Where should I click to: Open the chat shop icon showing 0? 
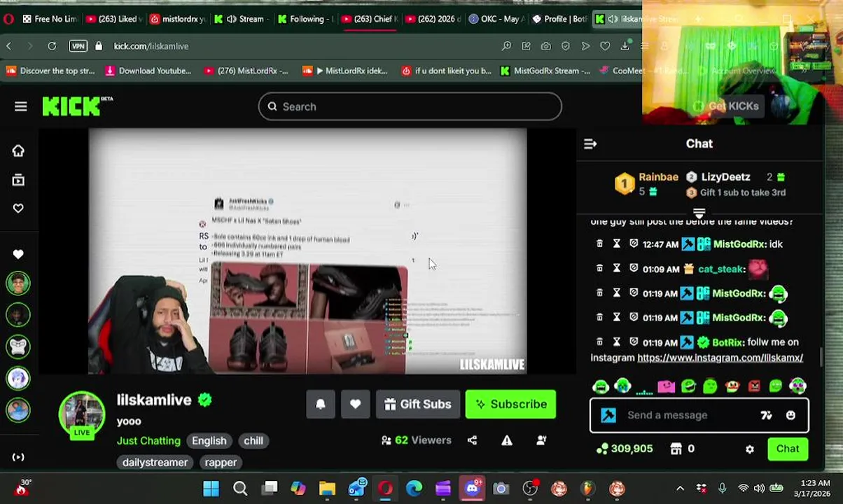point(682,449)
